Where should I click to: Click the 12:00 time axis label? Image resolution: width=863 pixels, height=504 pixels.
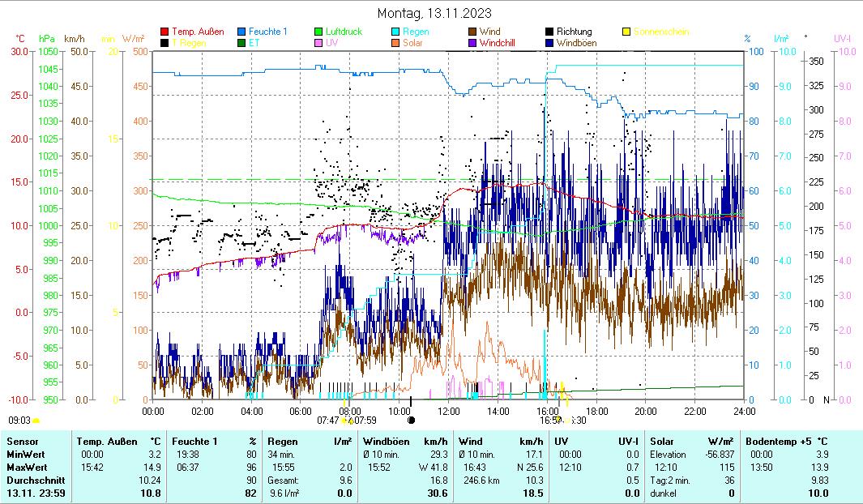point(448,411)
